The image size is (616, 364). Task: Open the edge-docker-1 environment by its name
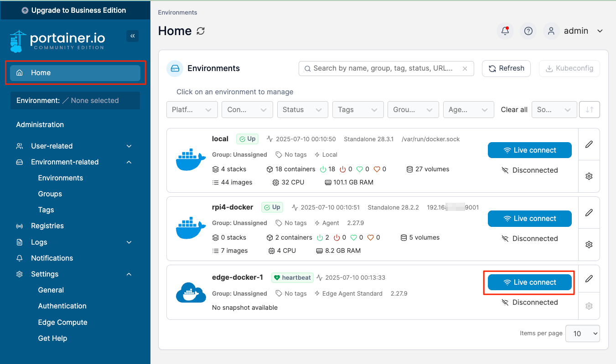point(238,277)
